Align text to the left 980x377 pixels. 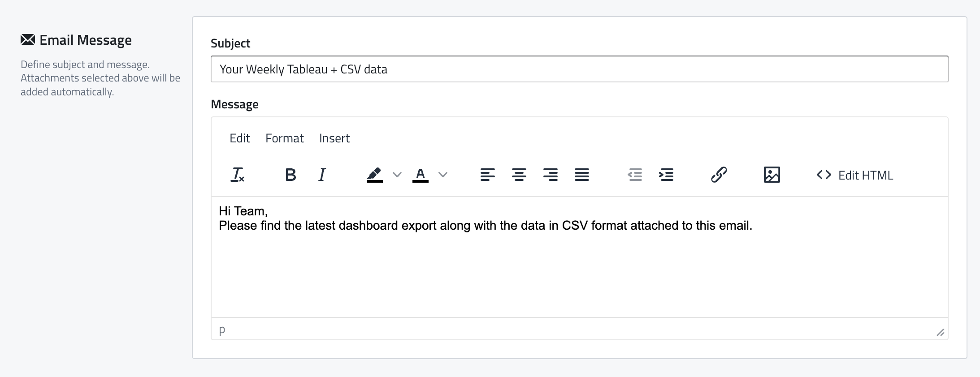tap(487, 175)
